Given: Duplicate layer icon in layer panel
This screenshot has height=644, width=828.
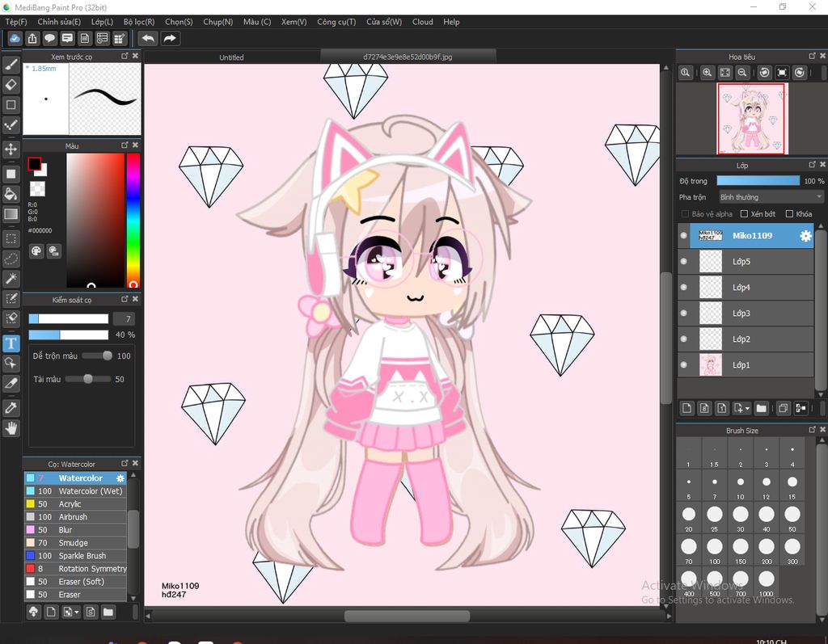Looking at the screenshot, I should [x=783, y=408].
